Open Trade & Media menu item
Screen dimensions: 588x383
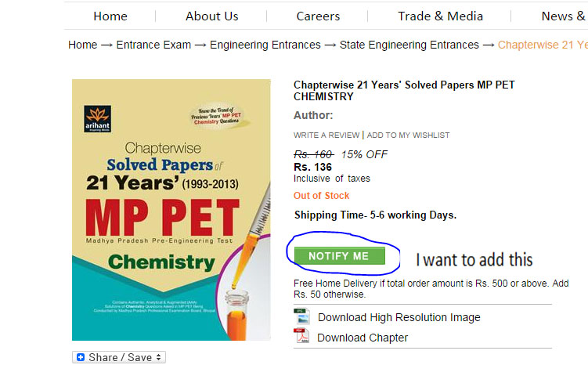click(x=440, y=16)
